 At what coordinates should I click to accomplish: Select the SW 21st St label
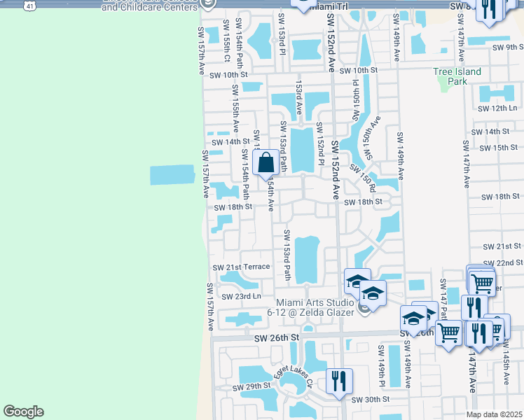point(502,246)
